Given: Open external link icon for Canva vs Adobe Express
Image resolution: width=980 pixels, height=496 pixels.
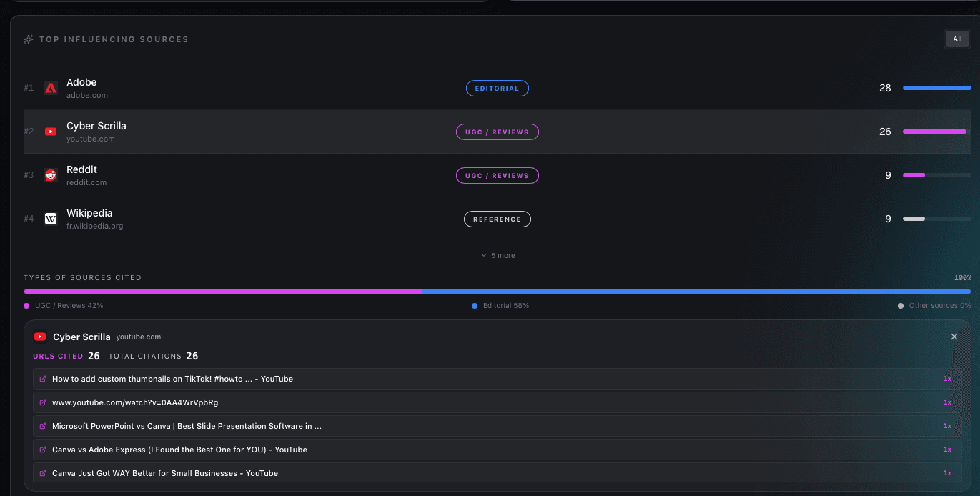Looking at the screenshot, I should 43,450.
